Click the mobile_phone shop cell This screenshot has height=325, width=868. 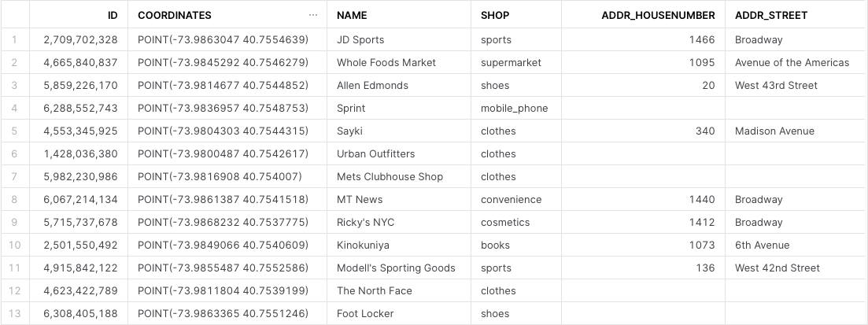[x=514, y=108]
